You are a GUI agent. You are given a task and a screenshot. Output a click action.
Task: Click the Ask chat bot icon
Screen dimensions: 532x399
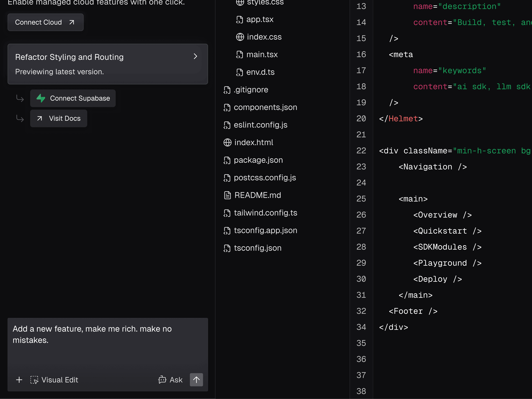click(x=162, y=380)
